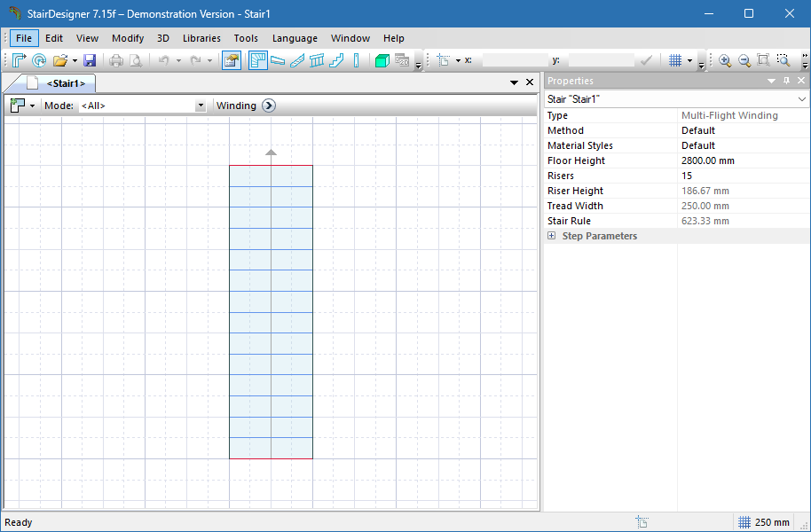Select the steps view icon
This screenshot has width=811, height=532.
pyautogui.click(x=278, y=60)
